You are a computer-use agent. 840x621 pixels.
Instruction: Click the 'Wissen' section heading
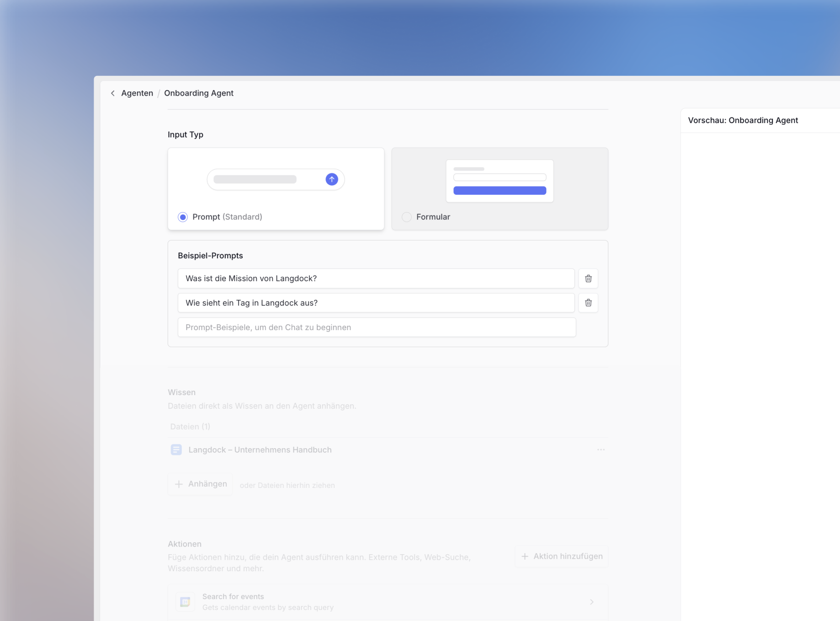coord(181,392)
